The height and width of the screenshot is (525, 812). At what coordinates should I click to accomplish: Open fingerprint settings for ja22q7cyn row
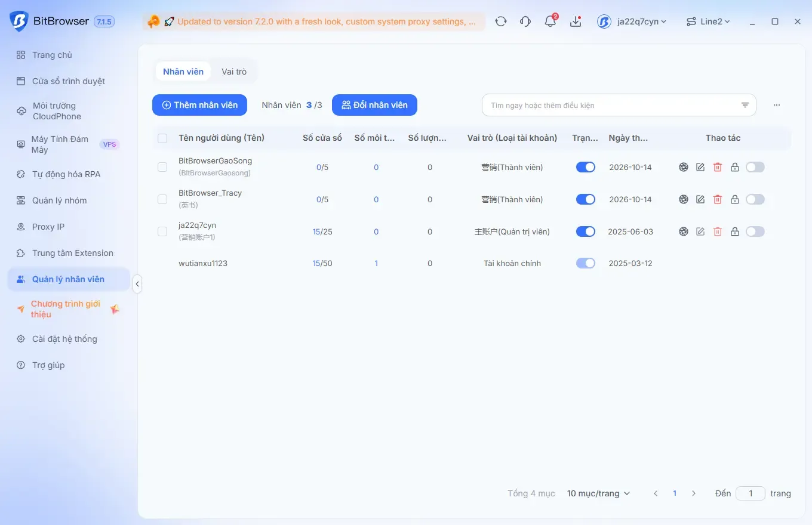point(684,231)
